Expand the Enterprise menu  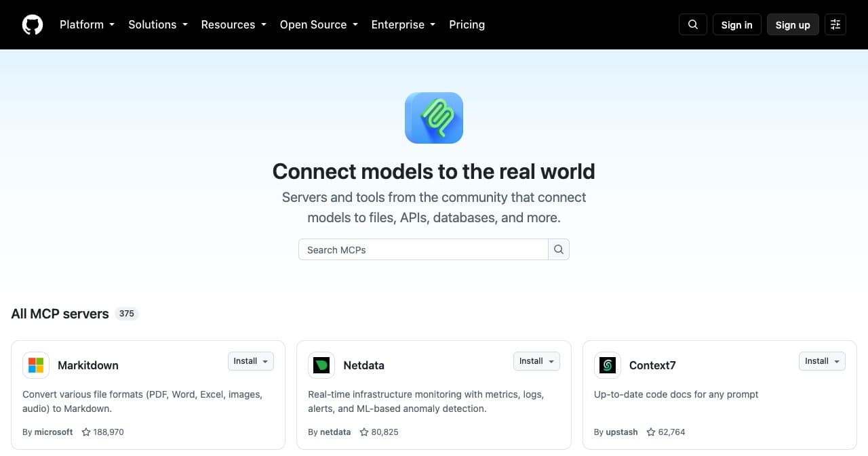[x=403, y=24]
